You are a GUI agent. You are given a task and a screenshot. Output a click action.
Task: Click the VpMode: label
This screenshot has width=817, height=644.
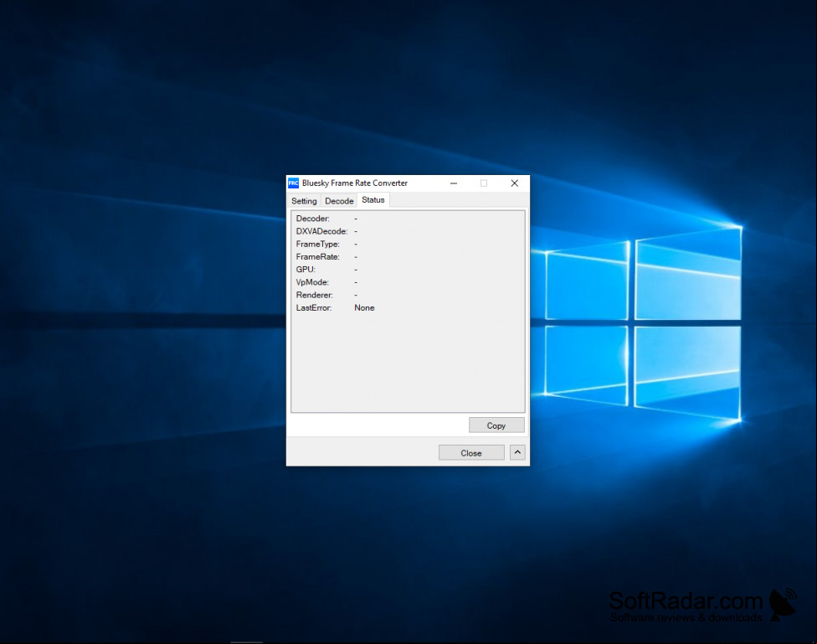tap(312, 282)
